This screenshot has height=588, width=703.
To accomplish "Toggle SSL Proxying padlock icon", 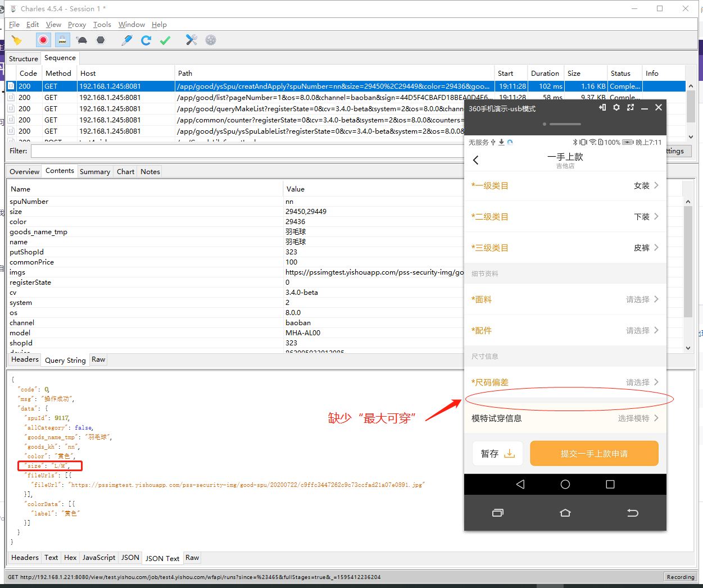I will tap(62, 40).
